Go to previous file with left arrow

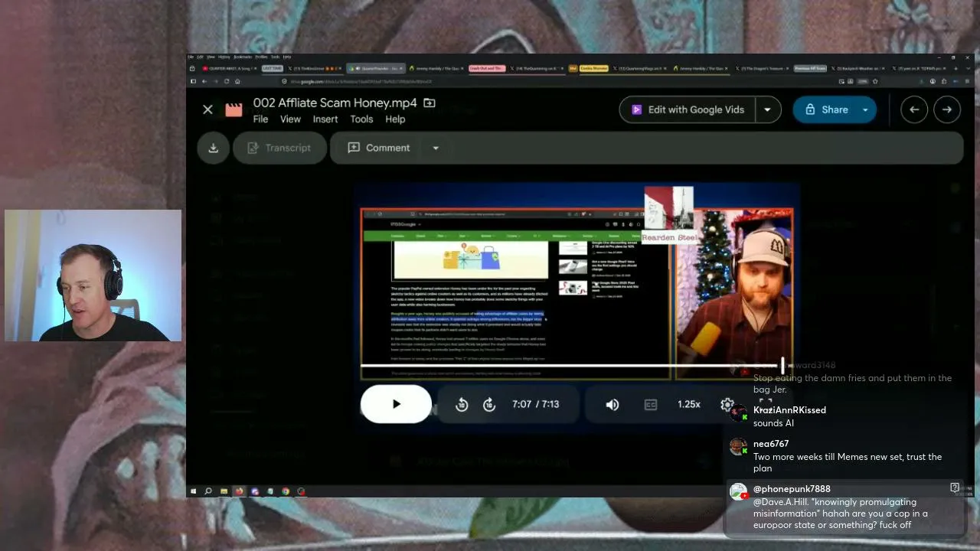click(914, 109)
